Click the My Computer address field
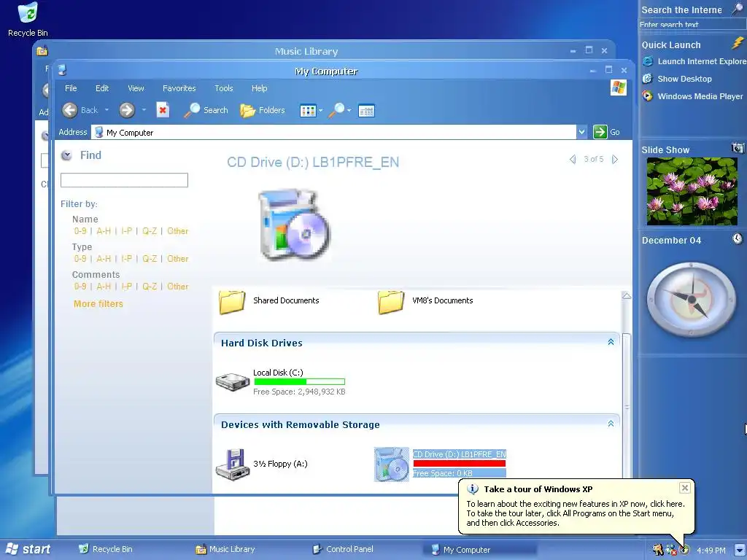 333,132
